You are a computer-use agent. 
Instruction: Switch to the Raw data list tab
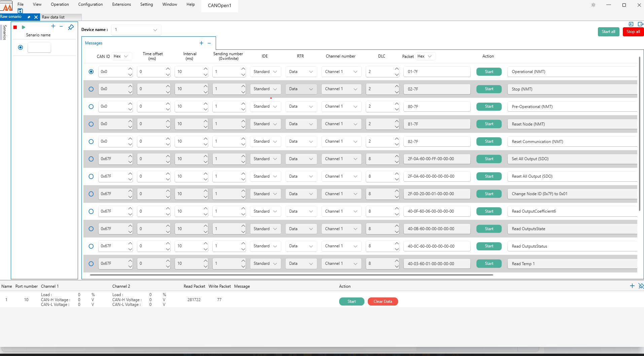click(53, 17)
